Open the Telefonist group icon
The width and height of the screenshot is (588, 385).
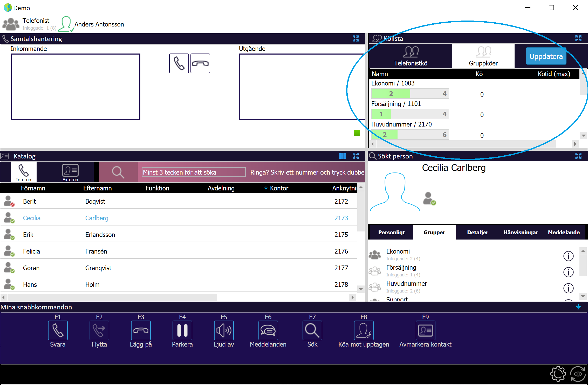coord(11,24)
